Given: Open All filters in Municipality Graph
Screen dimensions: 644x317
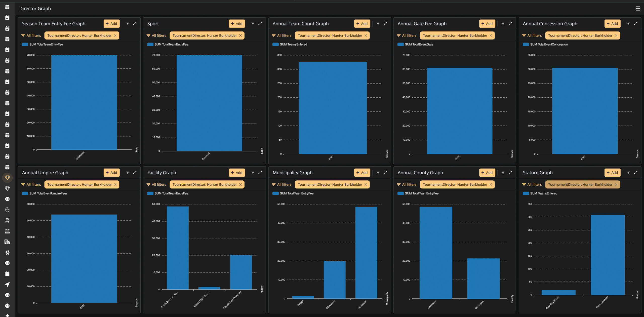Looking at the screenshot, I should click(282, 184).
